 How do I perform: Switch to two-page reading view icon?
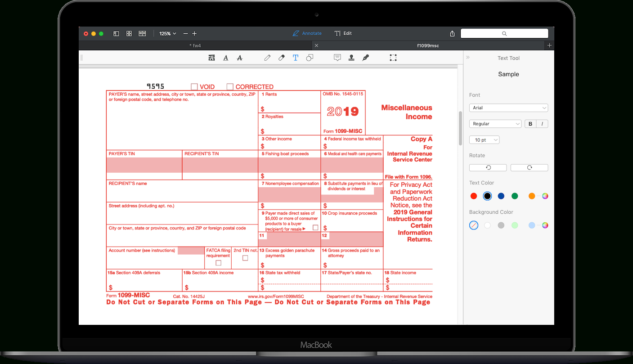(x=142, y=34)
